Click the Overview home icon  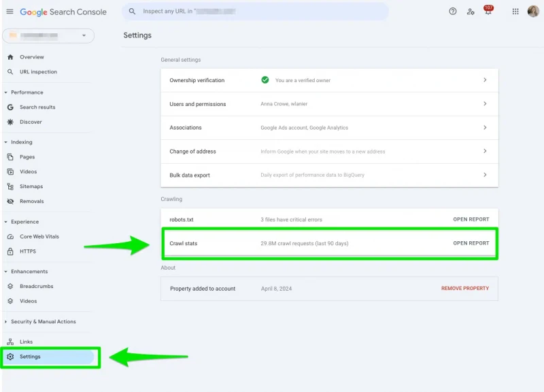(10, 57)
